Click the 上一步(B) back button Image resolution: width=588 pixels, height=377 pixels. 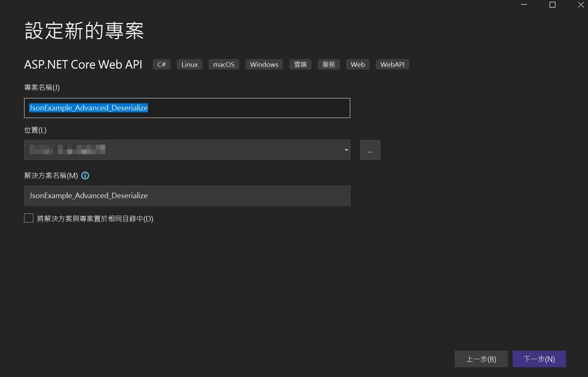point(481,359)
